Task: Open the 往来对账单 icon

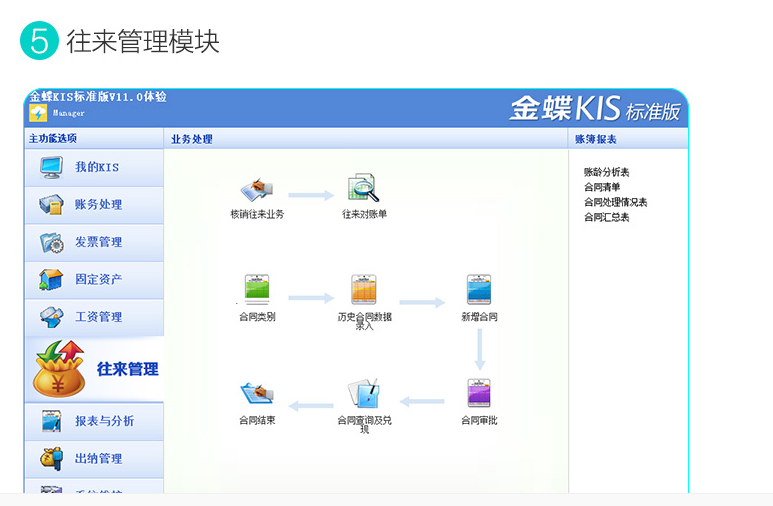Action: click(362, 190)
